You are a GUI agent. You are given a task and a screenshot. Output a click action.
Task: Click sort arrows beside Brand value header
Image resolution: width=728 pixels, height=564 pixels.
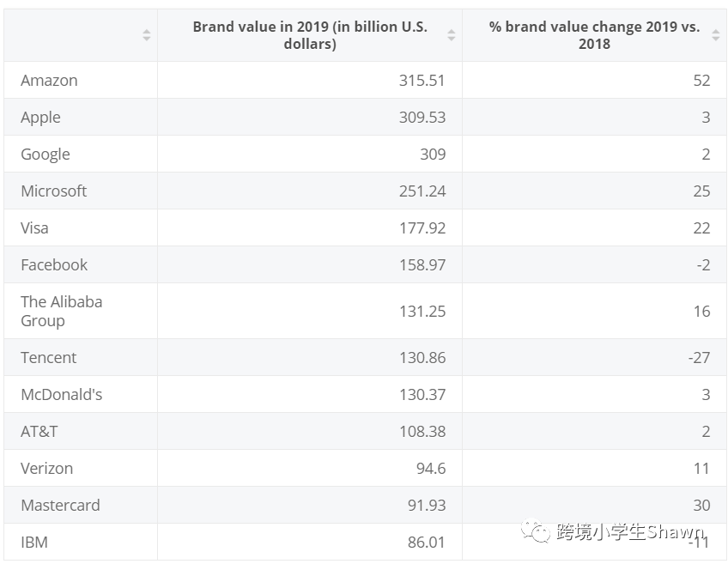coord(452,35)
